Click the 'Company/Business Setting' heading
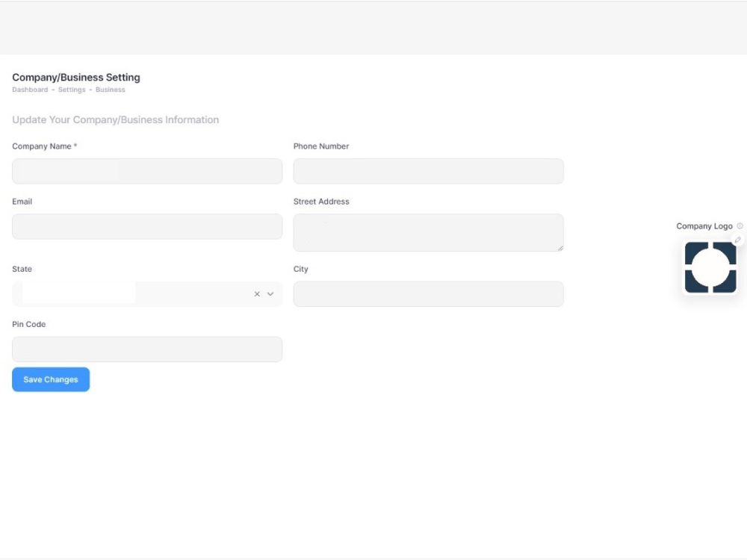The height and width of the screenshot is (560, 747). (76, 77)
